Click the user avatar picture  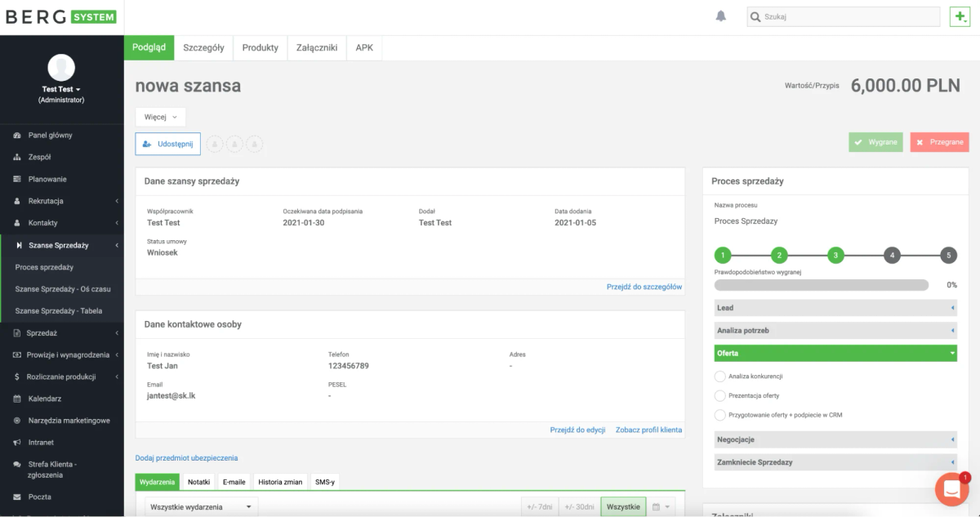point(61,67)
